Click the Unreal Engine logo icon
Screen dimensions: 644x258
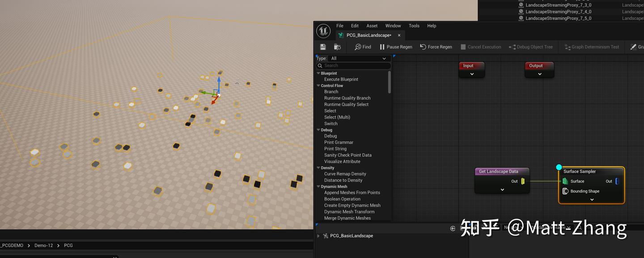(x=323, y=31)
